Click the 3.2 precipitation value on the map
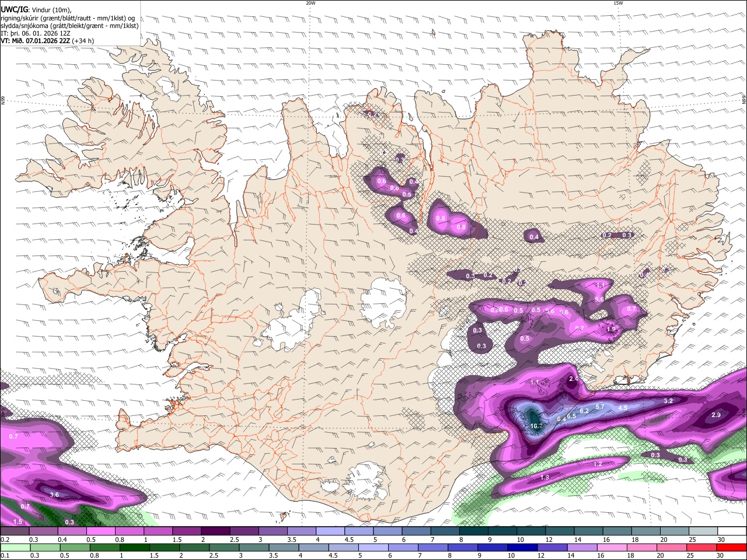 pos(669,401)
